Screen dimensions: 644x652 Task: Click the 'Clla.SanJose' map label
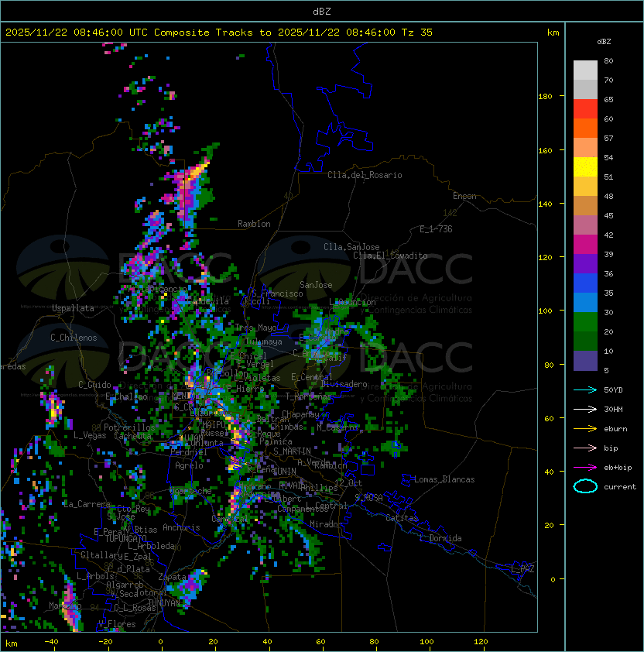351,247
